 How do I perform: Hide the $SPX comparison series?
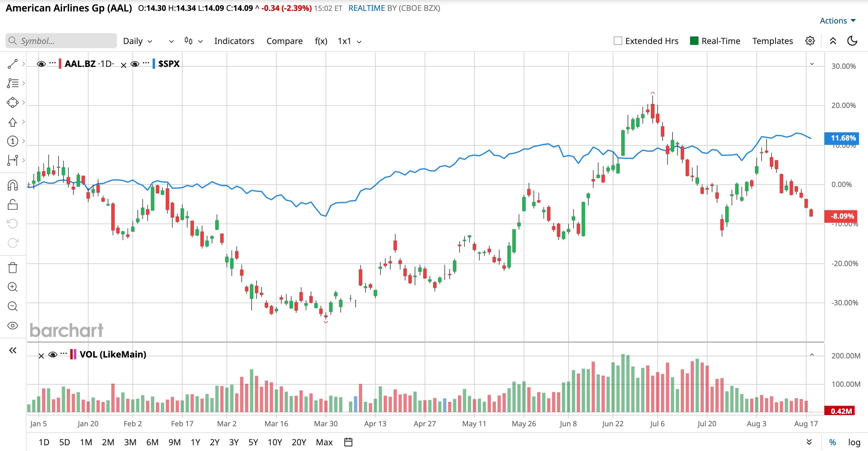(135, 64)
